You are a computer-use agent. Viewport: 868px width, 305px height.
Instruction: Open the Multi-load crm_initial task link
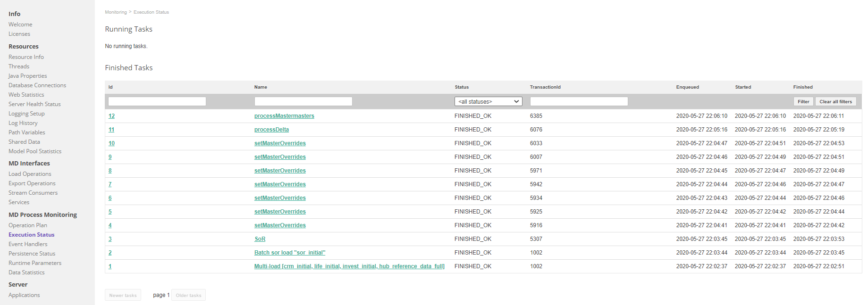[x=349, y=266]
